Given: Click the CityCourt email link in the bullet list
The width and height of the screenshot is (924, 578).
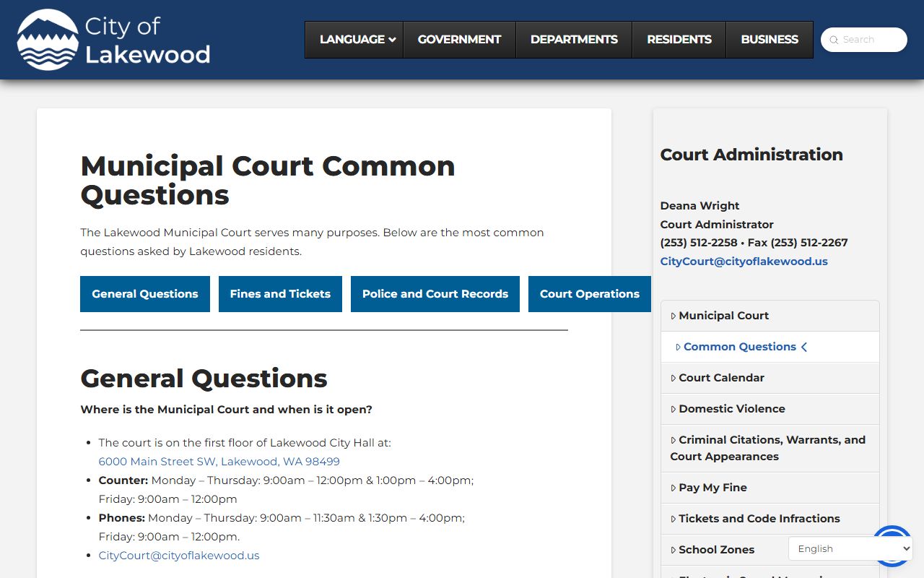Looking at the screenshot, I should tap(179, 556).
